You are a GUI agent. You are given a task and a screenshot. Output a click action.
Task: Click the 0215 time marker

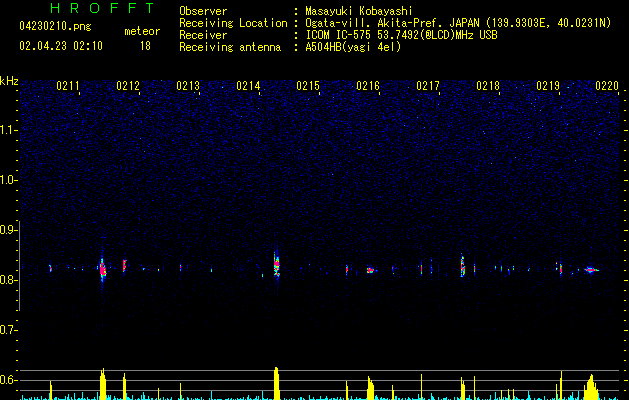click(308, 86)
